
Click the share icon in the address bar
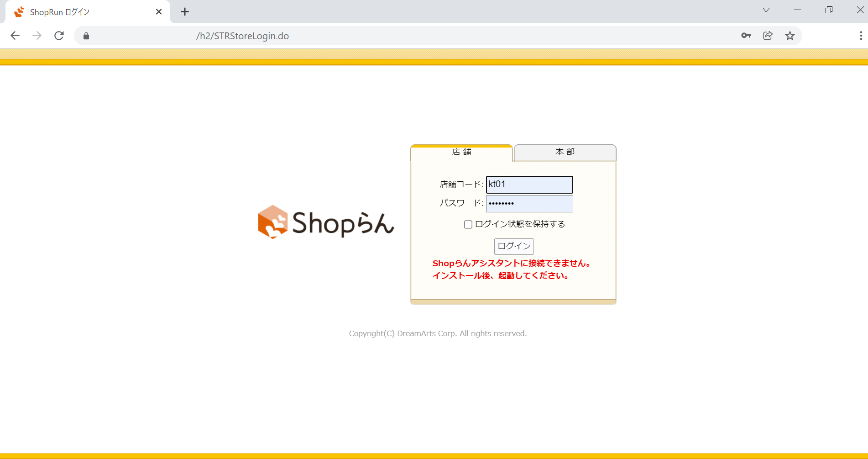coord(768,36)
